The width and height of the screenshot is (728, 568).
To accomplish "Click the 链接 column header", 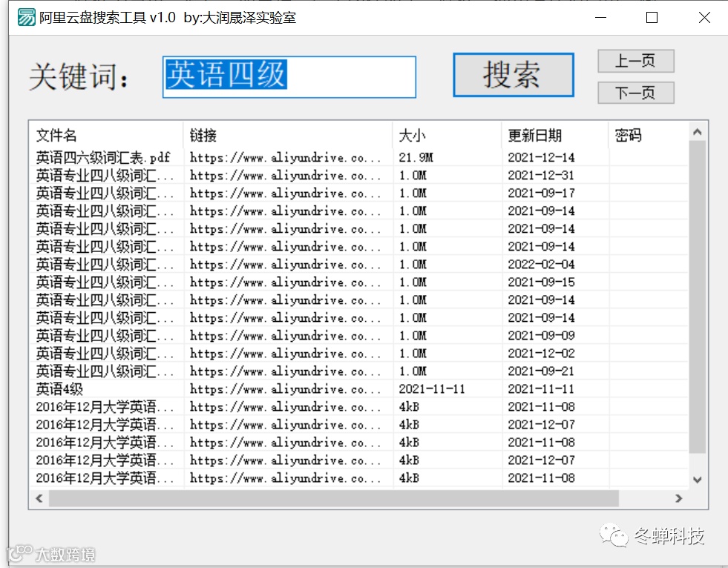I will click(287, 136).
